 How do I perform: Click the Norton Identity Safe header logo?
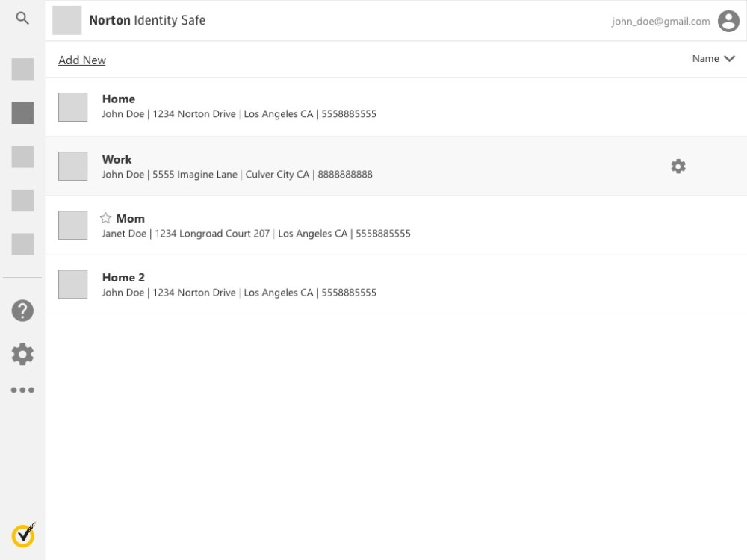pyautogui.click(x=67, y=21)
